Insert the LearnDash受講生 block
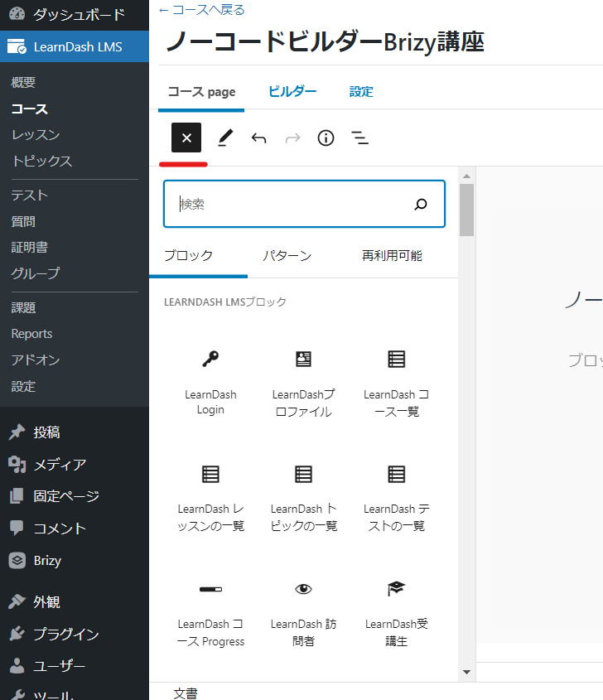603x700 pixels. click(397, 613)
